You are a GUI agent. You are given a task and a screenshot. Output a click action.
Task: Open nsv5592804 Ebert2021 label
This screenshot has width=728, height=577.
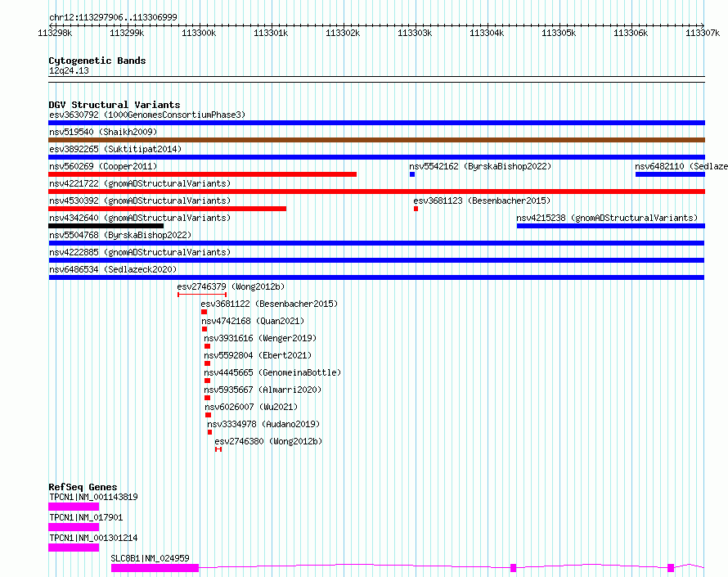pyautogui.click(x=258, y=355)
